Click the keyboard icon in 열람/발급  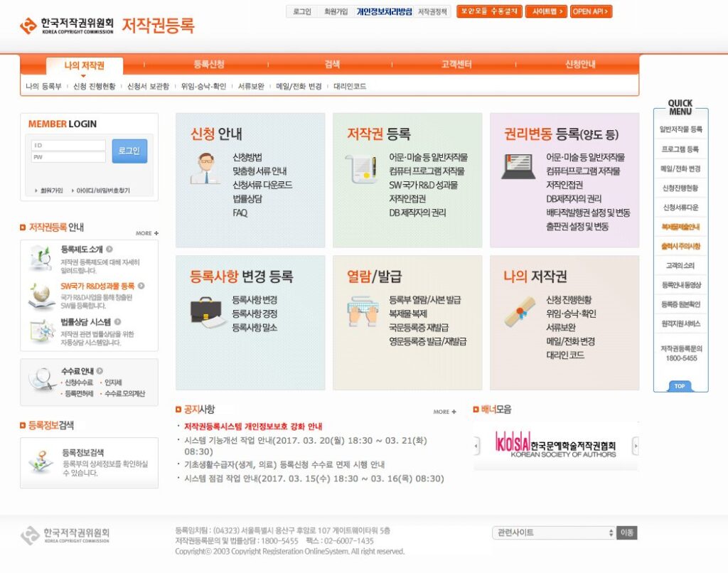(362, 310)
